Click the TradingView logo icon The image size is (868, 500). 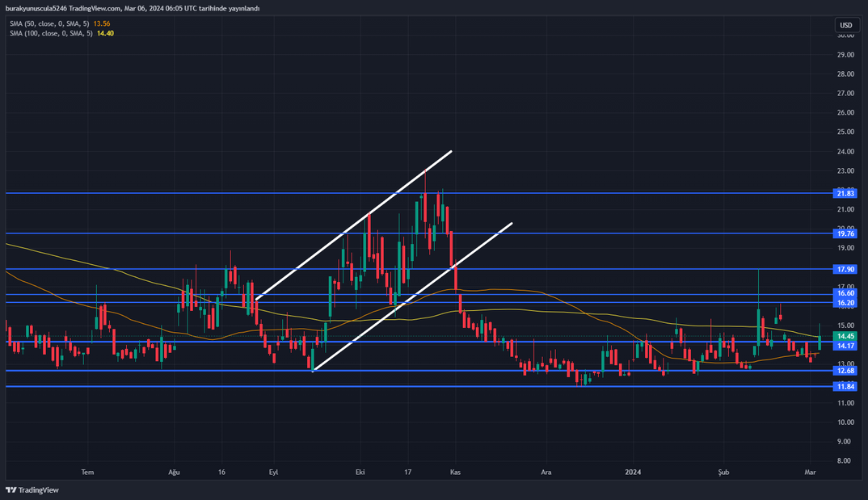point(11,489)
